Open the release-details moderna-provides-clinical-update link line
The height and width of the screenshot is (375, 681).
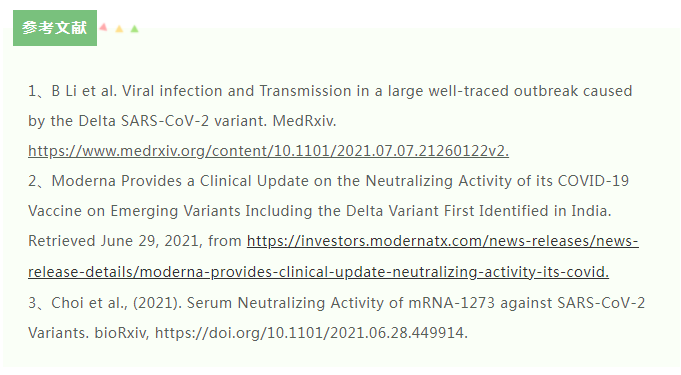[318, 272]
